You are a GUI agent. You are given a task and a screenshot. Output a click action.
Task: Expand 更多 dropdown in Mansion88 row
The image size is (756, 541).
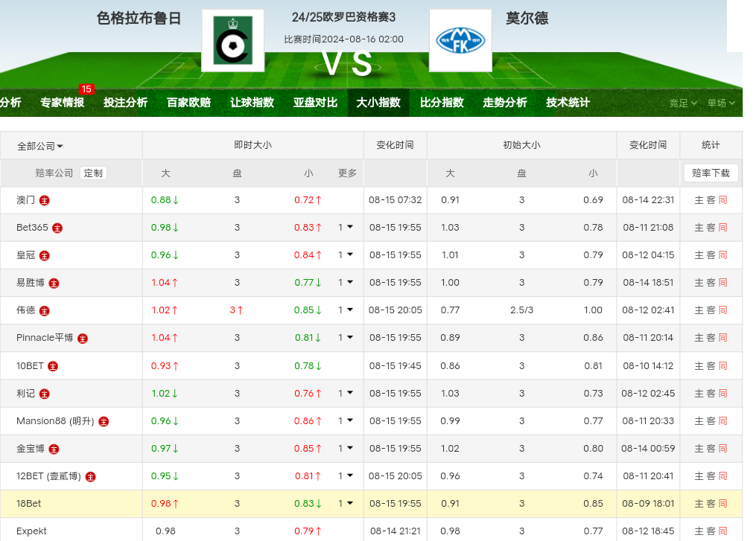click(346, 420)
